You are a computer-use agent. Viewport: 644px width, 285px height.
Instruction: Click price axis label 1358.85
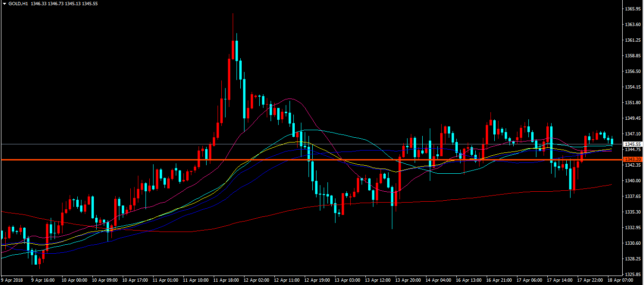point(633,56)
